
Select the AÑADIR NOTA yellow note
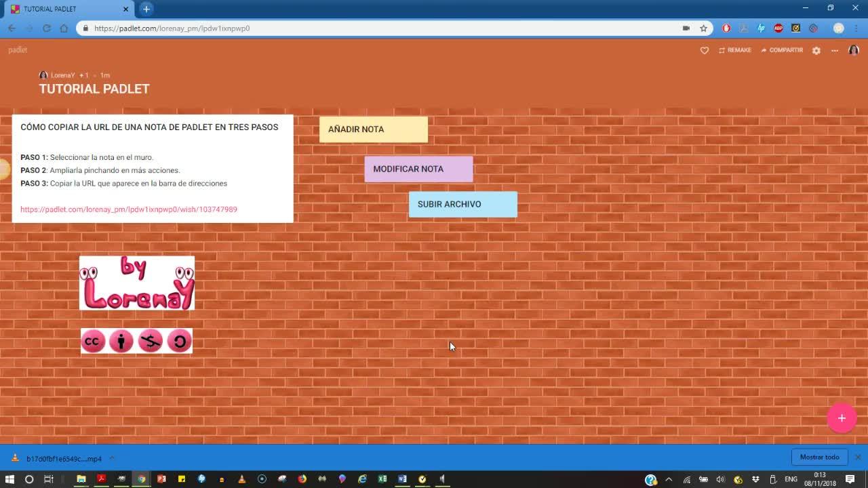(374, 129)
